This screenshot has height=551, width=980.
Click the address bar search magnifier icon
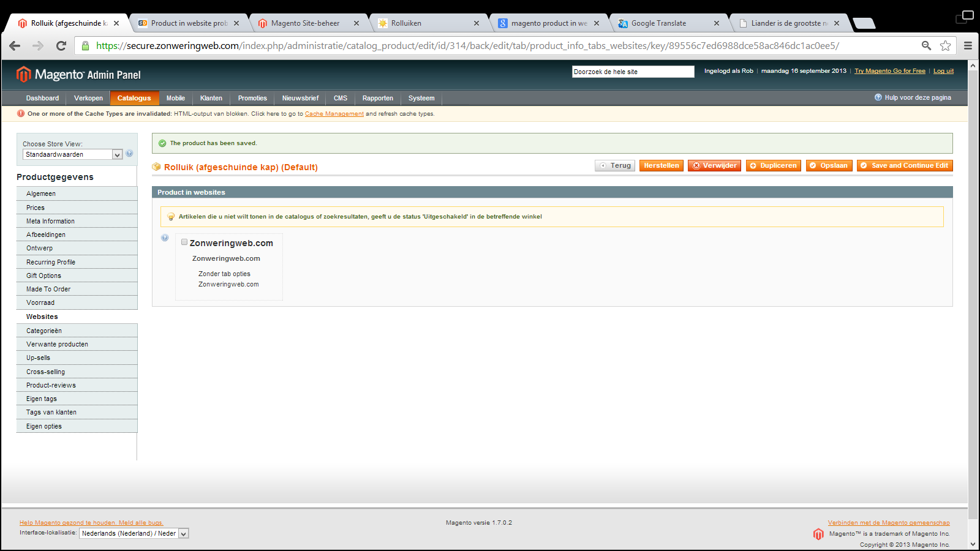pos(926,46)
